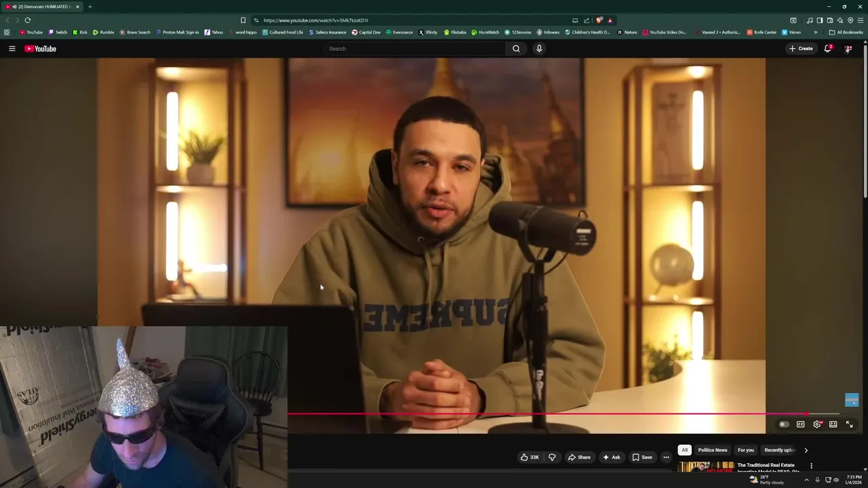Open the Proton Mail Sign-in bookmark

tap(177, 32)
